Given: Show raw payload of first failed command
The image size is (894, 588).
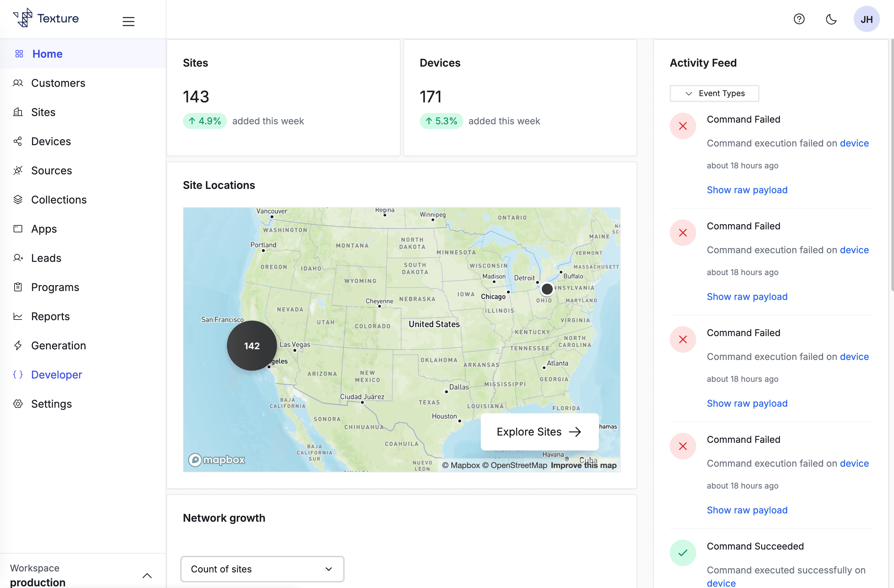Looking at the screenshot, I should click(x=747, y=190).
